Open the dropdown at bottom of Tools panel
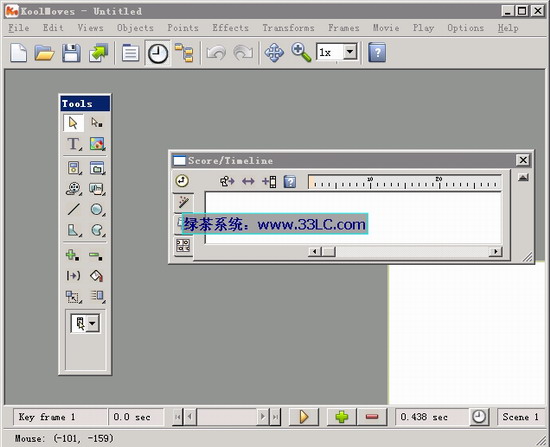 point(93,323)
